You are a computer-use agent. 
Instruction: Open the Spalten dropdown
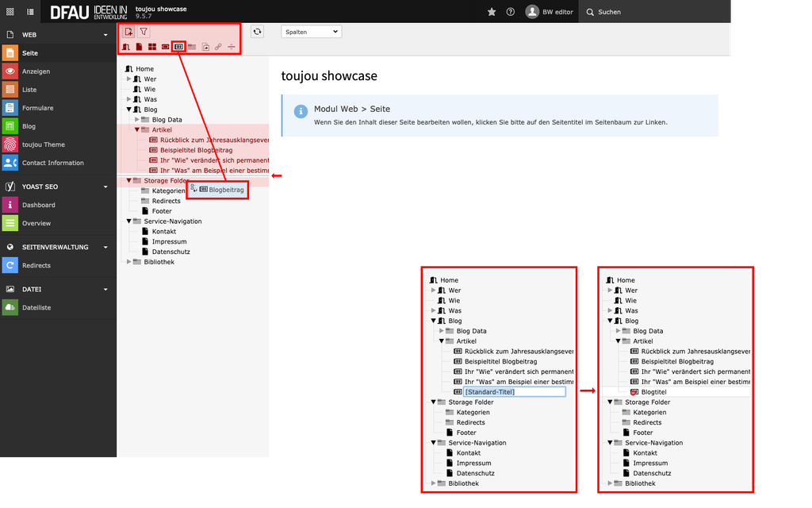311,32
